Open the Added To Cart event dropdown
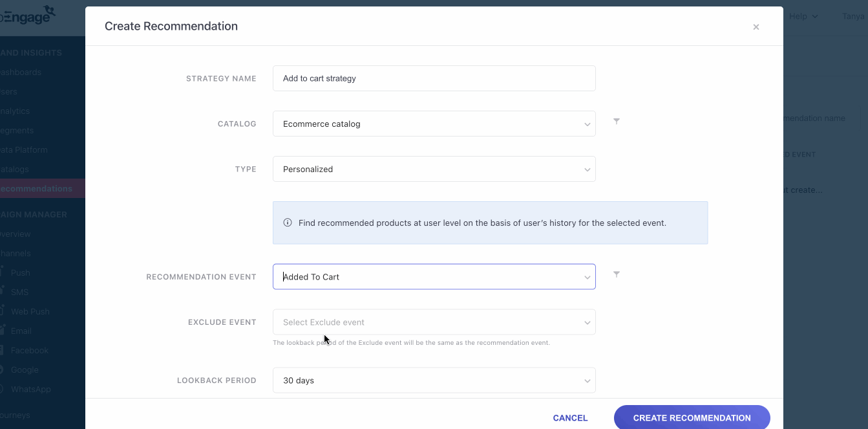868x429 pixels. click(x=434, y=277)
